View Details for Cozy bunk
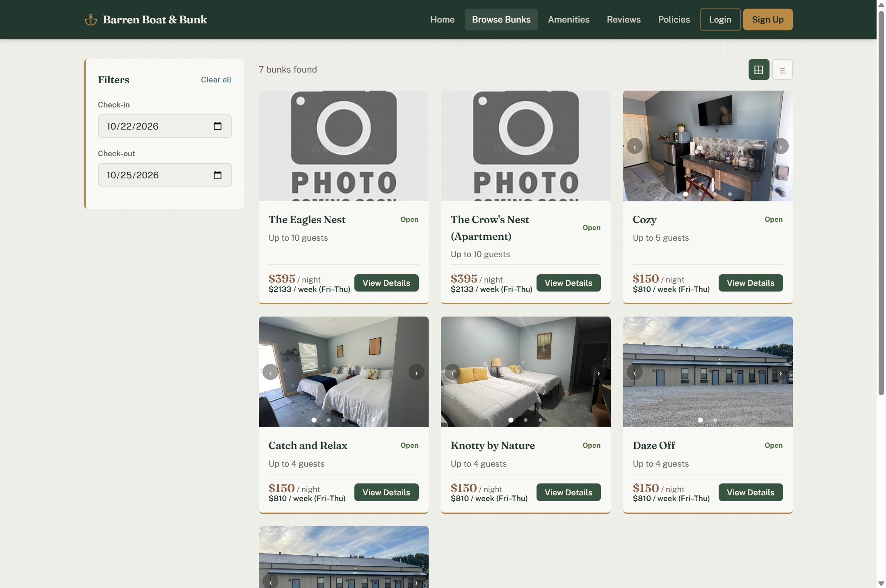Image resolution: width=886 pixels, height=588 pixels. [x=750, y=283]
